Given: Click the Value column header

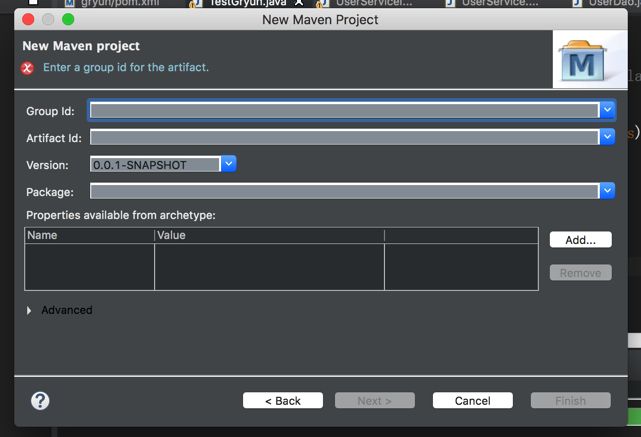Looking at the screenshot, I should click(269, 235).
